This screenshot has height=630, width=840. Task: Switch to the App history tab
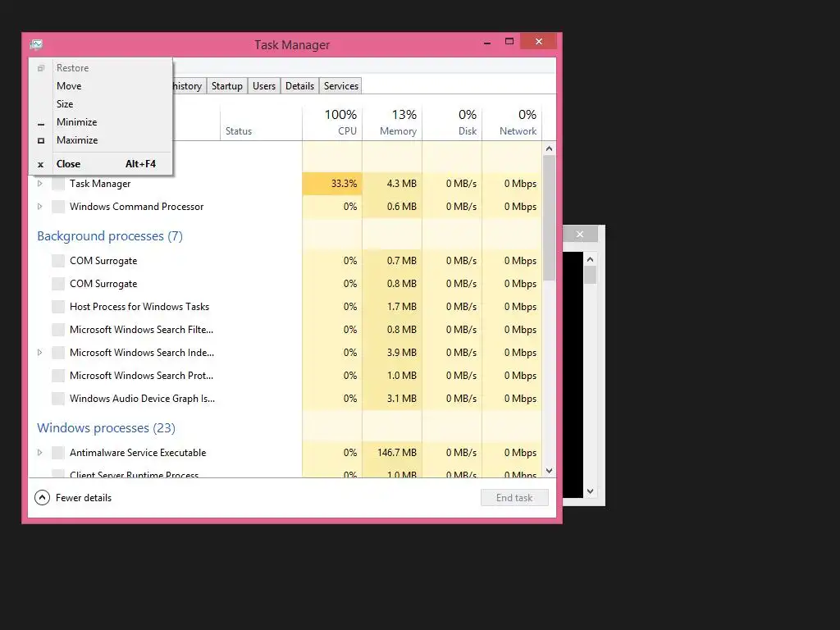(x=189, y=86)
